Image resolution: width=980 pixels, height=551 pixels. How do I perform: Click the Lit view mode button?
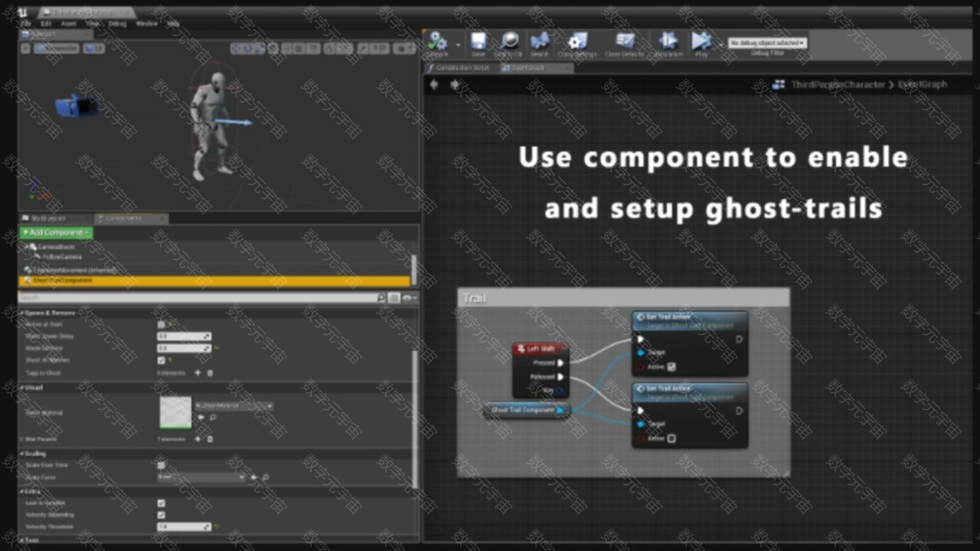[94, 48]
